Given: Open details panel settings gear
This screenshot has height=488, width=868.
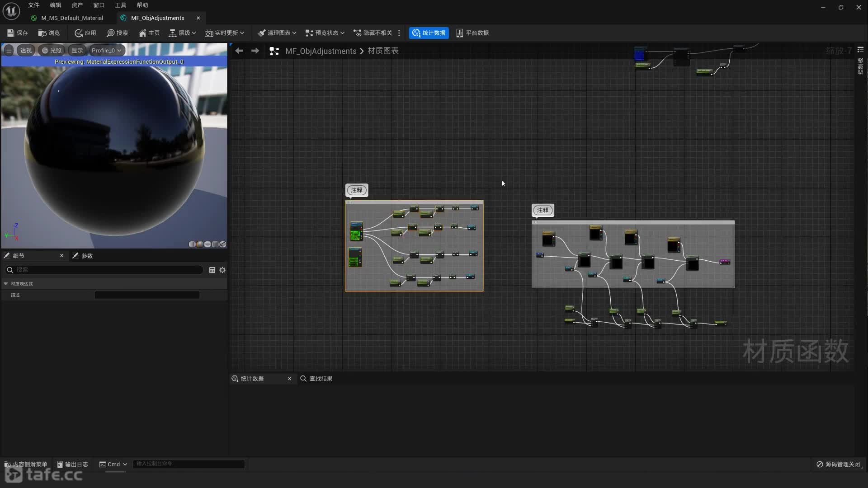Looking at the screenshot, I should (222, 270).
